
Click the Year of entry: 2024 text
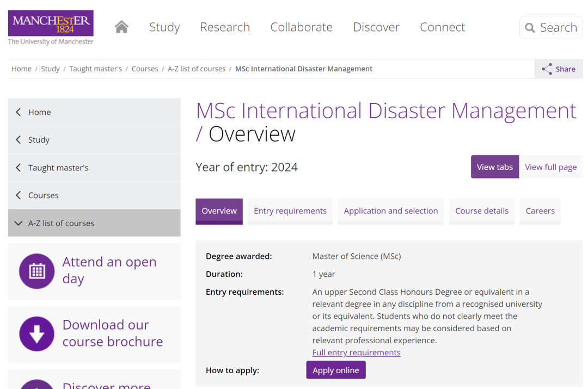pos(247,167)
